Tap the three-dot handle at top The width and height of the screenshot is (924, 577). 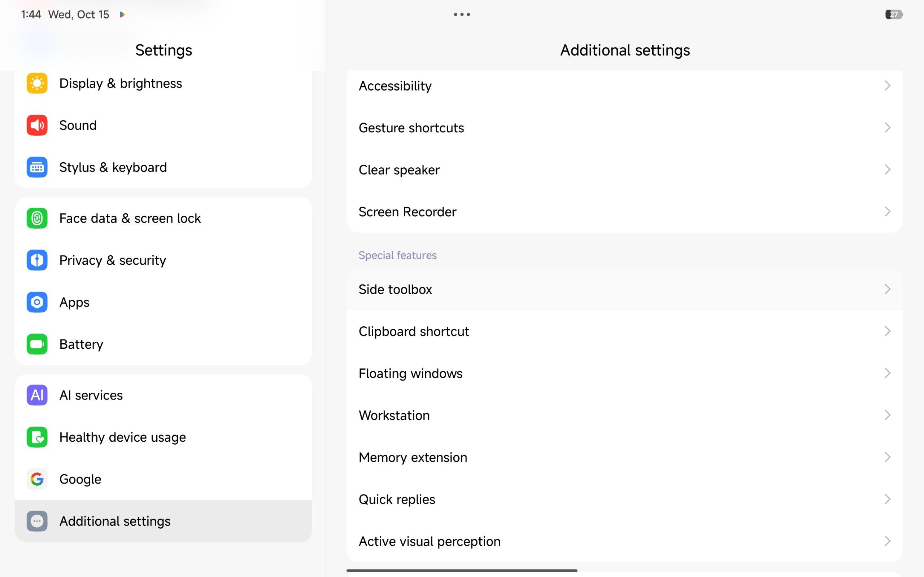pos(462,14)
